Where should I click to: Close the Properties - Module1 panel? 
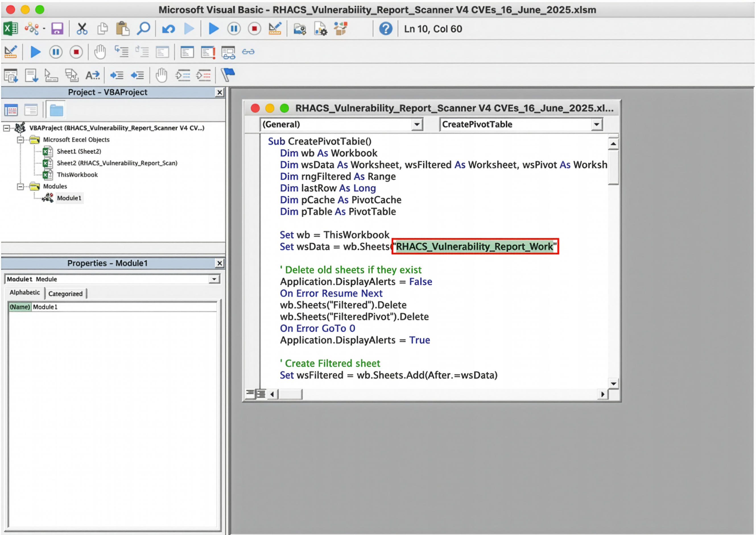[220, 263]
